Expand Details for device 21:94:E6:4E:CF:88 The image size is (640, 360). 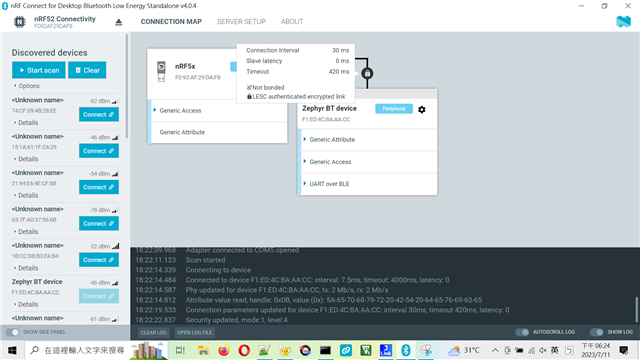(x=26, y=195)
